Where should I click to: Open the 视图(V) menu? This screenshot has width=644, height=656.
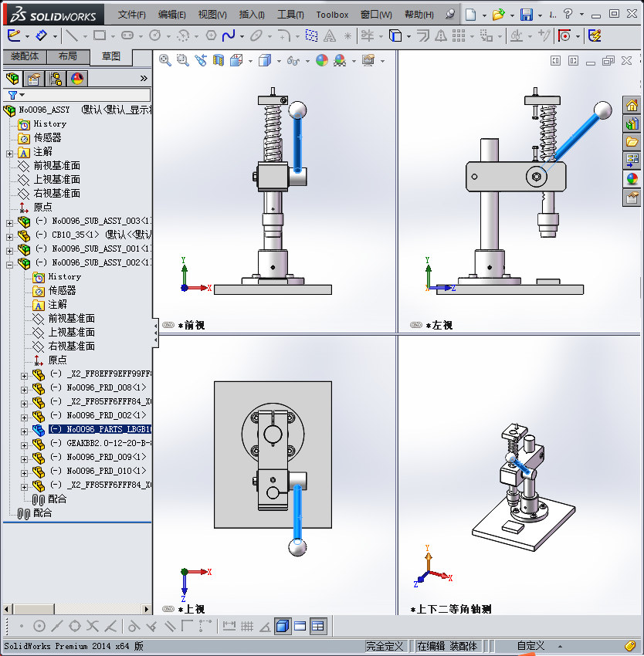[212, 15]
